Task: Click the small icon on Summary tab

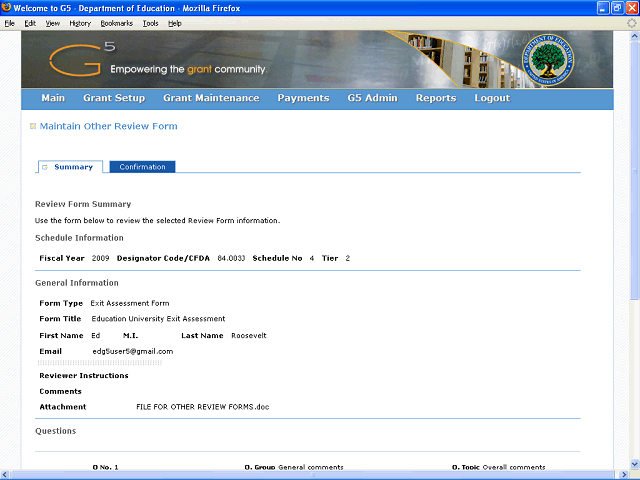Action: click(45, 167)
